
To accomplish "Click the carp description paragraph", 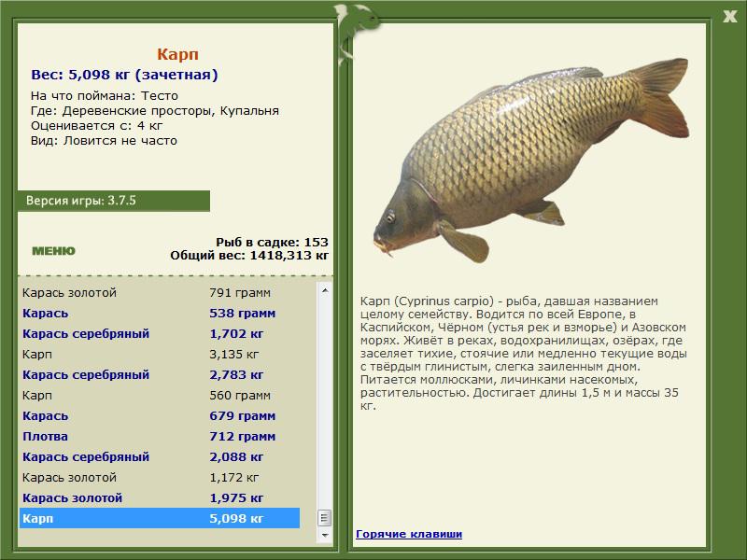I will click(x=523, y=354).
